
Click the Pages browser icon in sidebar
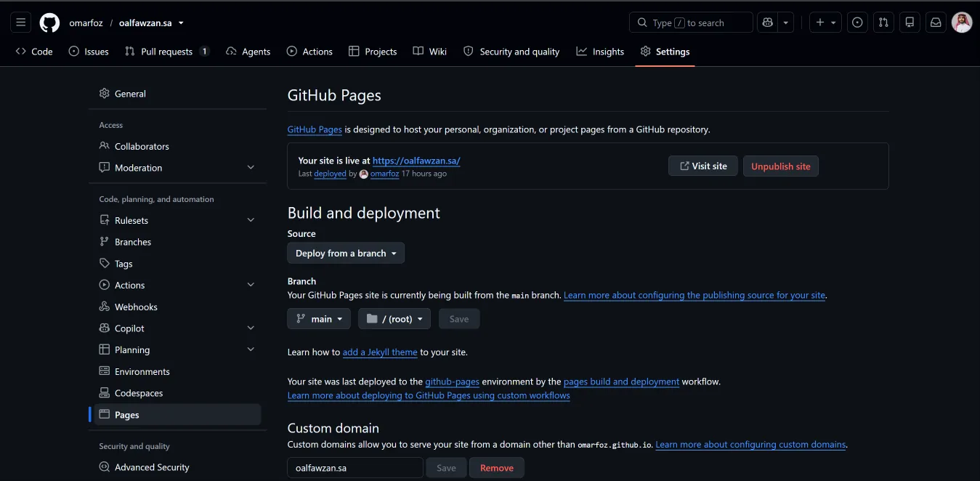coord(105,415)
